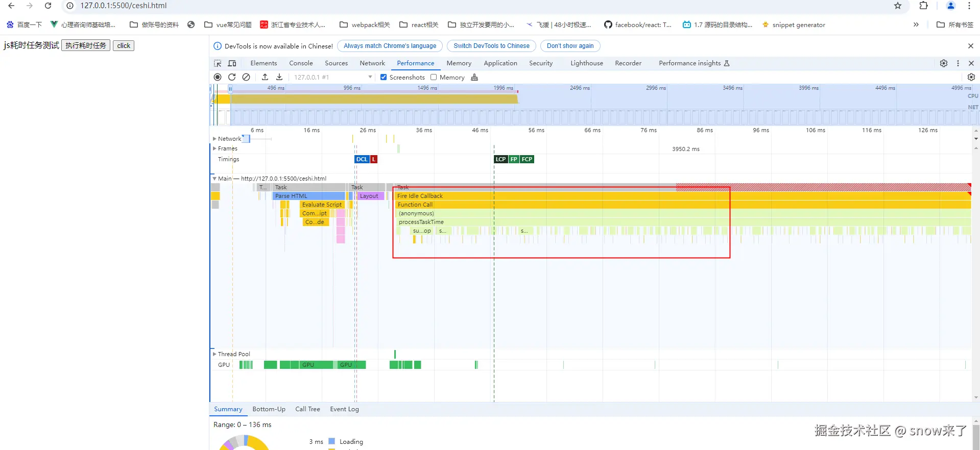980x450 pixels.
Task: Click the browser back arrow
Action: tap(11, 6)
